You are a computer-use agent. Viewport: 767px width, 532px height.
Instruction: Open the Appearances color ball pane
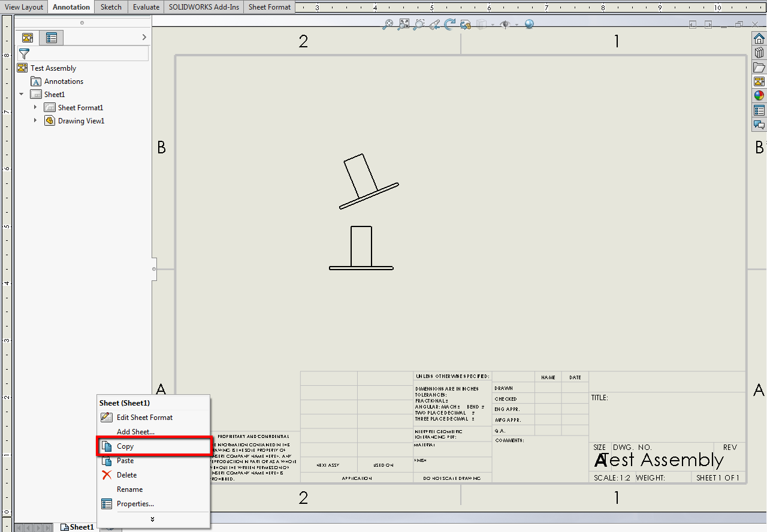point(759,95)
